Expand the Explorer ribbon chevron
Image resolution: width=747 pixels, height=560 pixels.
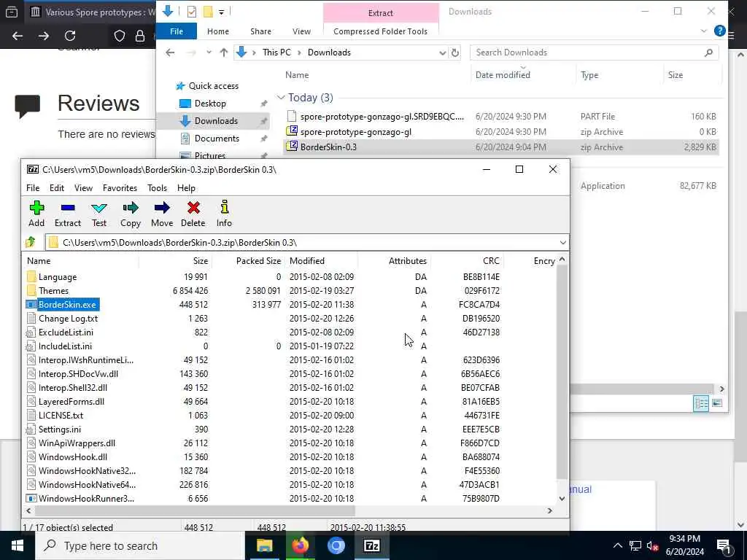[704, 31]
